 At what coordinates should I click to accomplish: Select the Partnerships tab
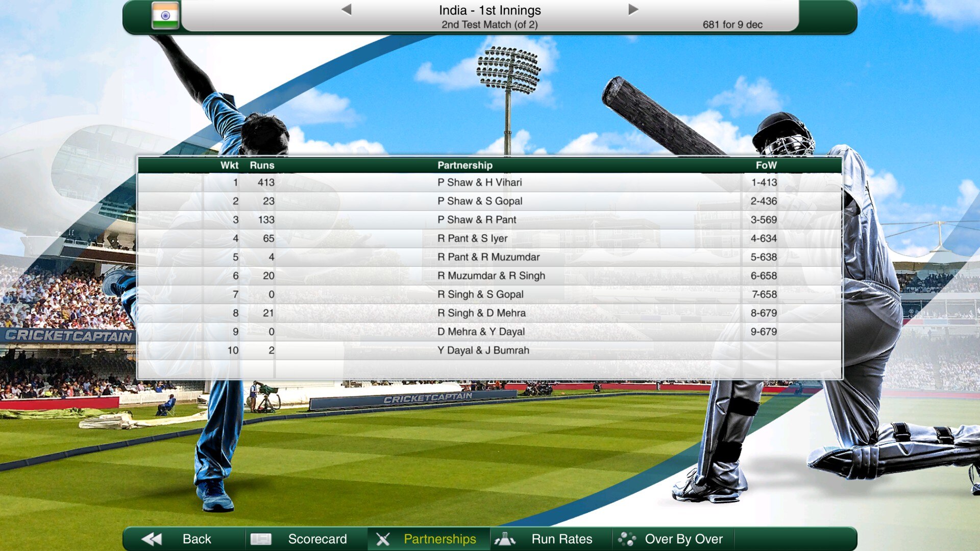pos(429,539)
